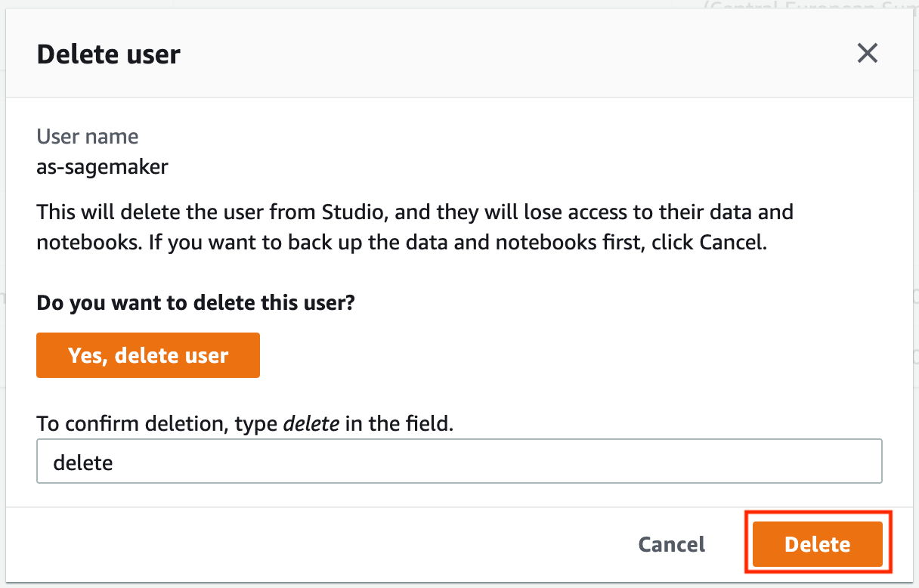Click the "User name" field label
The width and height of the screenshot is (919, 588).
tap(88, 137)
